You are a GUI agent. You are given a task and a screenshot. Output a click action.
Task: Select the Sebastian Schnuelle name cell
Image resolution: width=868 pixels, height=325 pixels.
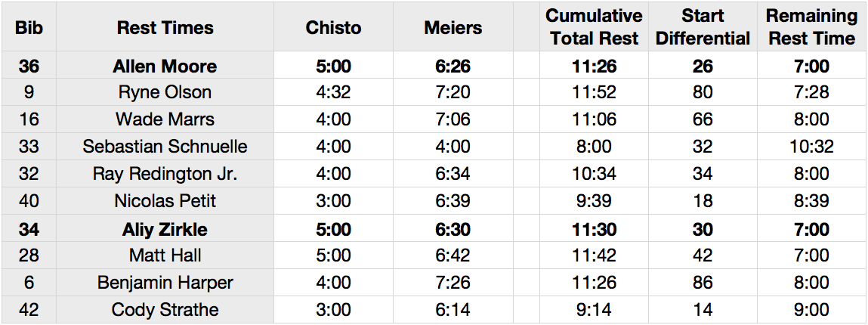[x=165, y=147]
